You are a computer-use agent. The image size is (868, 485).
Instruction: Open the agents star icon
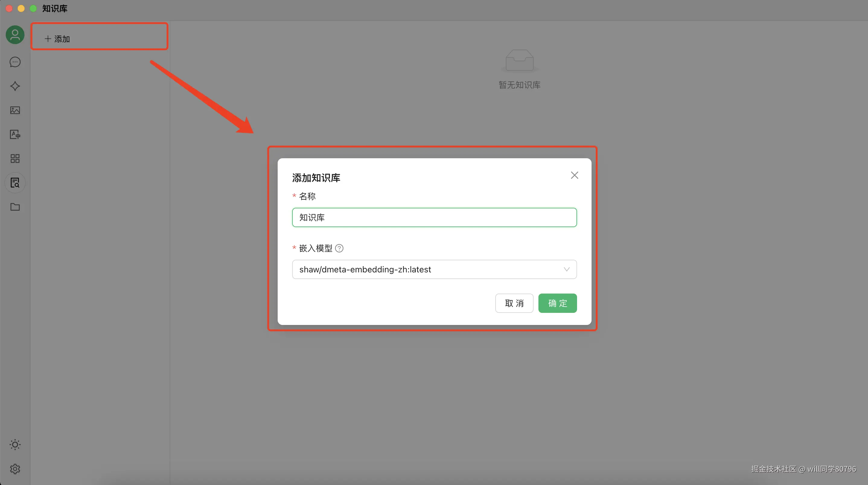15,86
